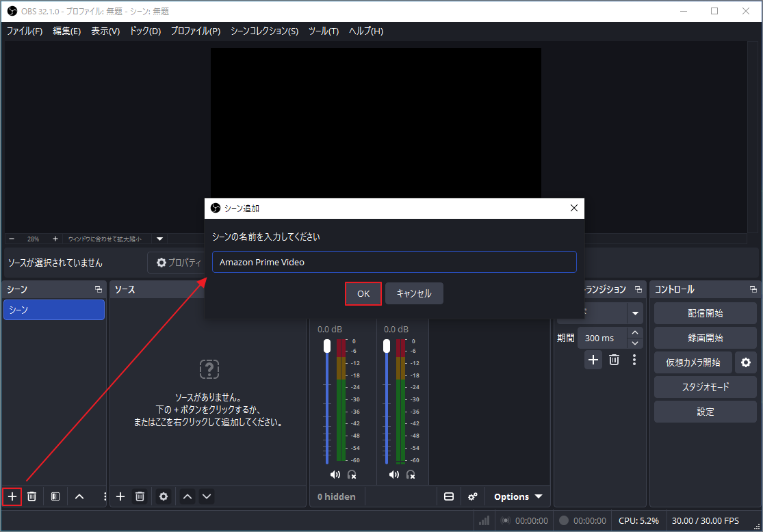Click the 30.00 / 30.00 FPS status
Image resolution: width=763 pixels, height=532 pixels.
click(x=705, y=521)
